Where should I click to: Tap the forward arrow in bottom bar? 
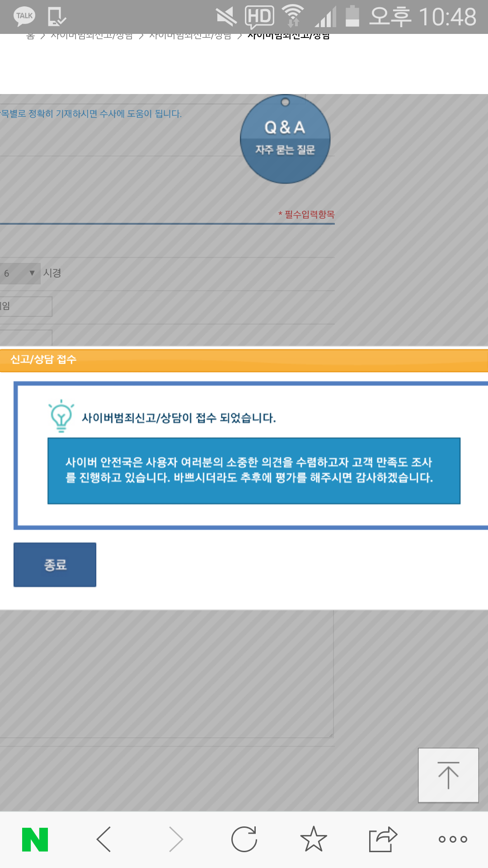(176, 840)
